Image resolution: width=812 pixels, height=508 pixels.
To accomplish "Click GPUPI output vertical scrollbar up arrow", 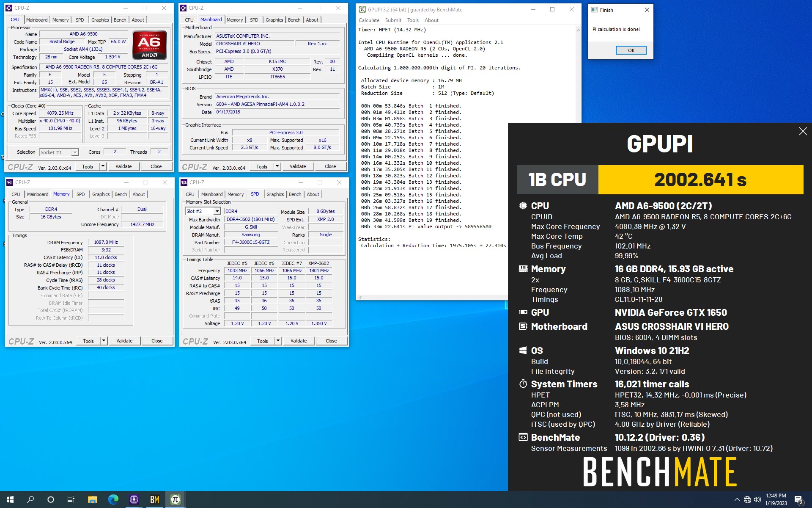I will click(x=578, y=30).
